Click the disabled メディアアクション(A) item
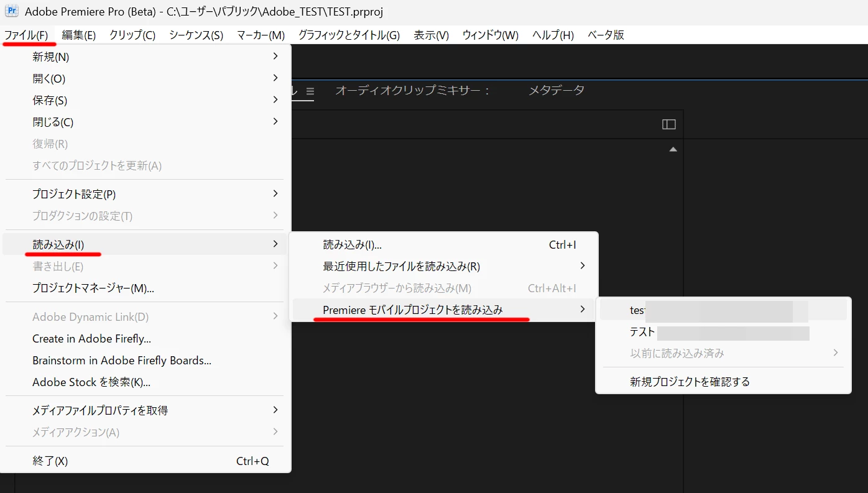Viewport: 868px width, 493px height. 145,432
